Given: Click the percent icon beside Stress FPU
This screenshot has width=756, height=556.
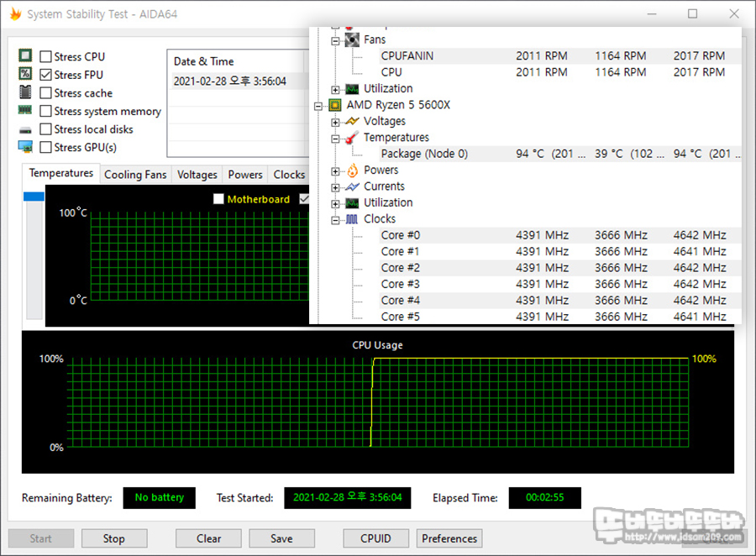Looking at the screenshot, I should (x=25, y=74).
